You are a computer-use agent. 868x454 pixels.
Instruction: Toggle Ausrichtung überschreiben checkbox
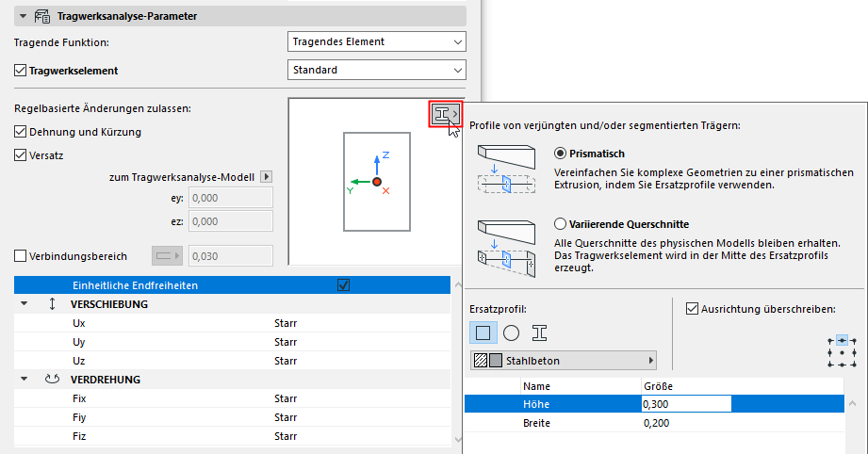click(693, 308)
